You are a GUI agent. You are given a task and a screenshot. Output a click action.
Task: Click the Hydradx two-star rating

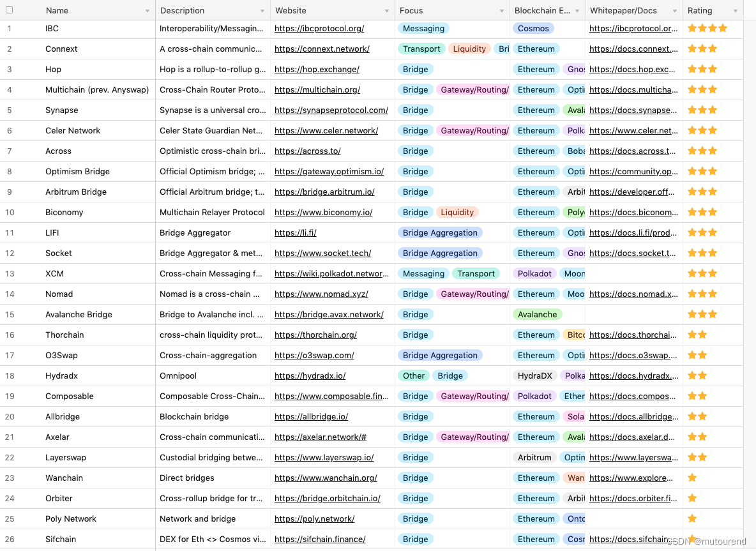pyautogui.click(x=697, y=375)
